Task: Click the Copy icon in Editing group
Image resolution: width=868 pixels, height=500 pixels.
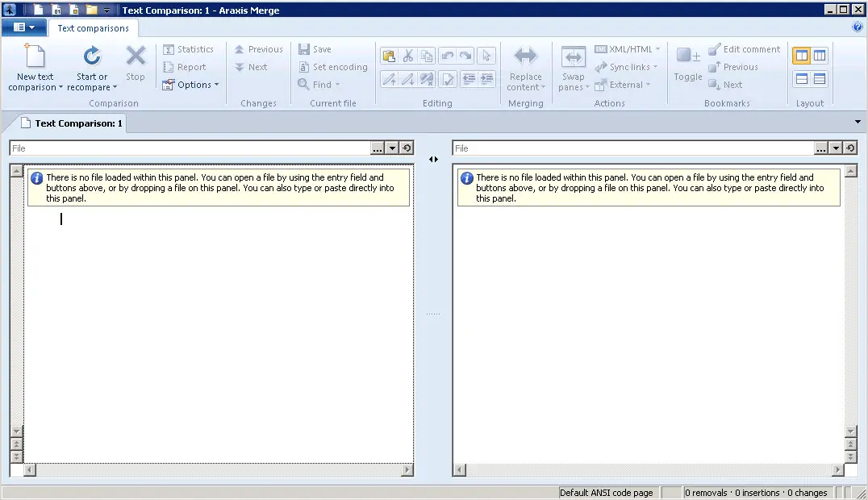Action: [426, 56]
